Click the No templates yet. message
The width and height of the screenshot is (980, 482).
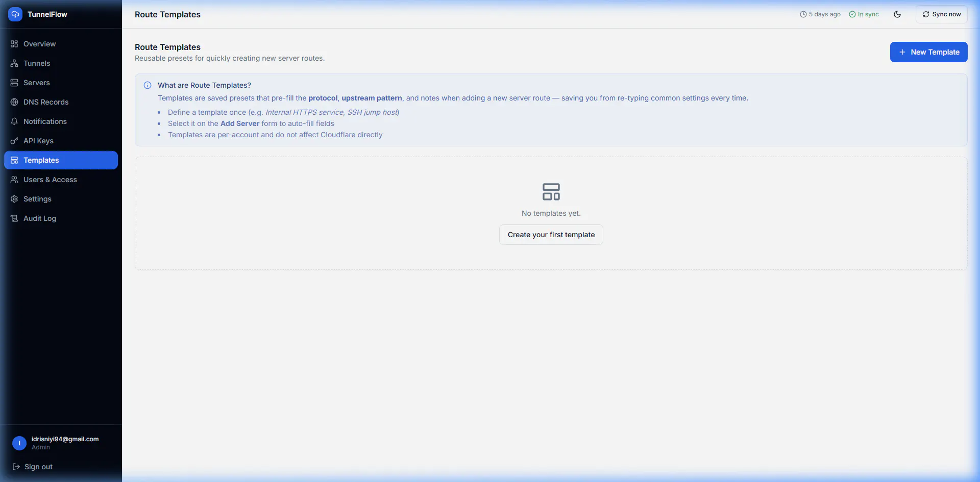pos(551,213)
